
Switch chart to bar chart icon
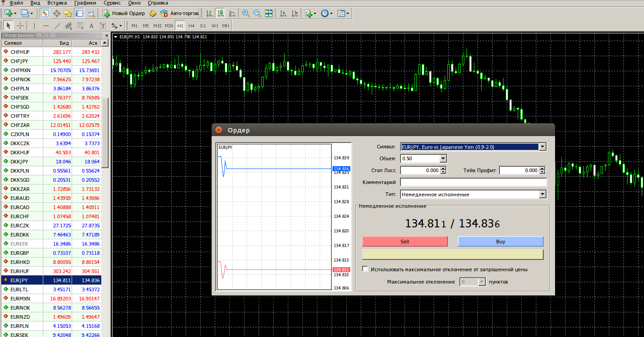pos(209,13)
